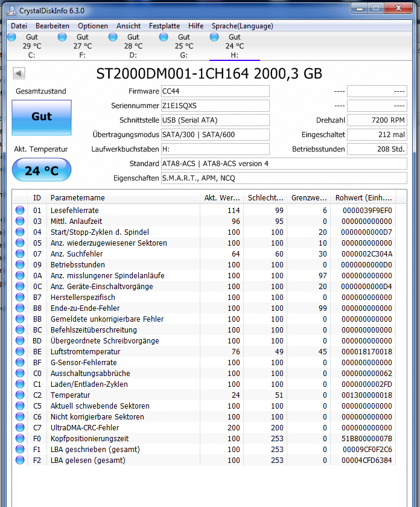Open the Festplatte menu
The image size is (420, 507).
pyautogui.click(x=164, y=26)
